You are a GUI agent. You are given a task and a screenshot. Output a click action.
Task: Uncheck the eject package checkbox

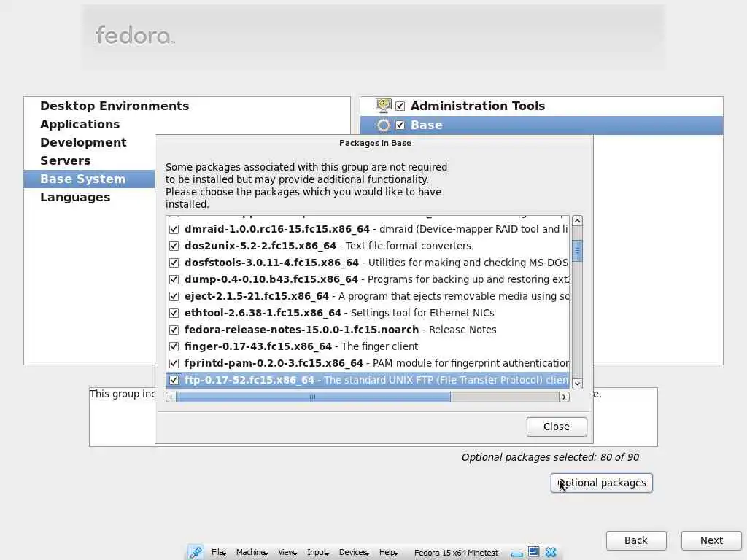(174, 296)
